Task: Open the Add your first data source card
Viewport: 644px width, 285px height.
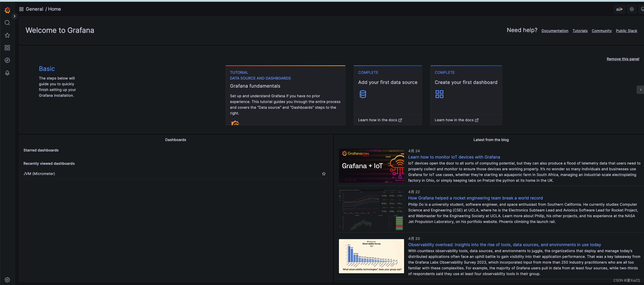Action: (x=388, y=95)
